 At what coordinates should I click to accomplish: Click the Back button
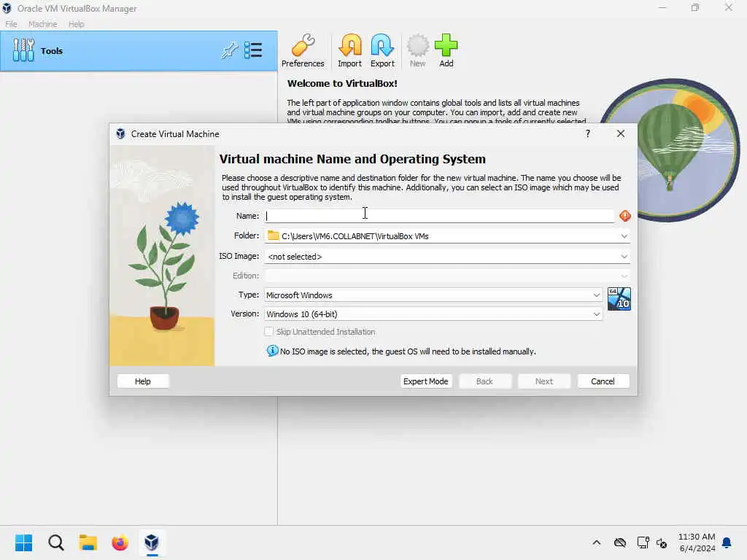click(484, 381)
